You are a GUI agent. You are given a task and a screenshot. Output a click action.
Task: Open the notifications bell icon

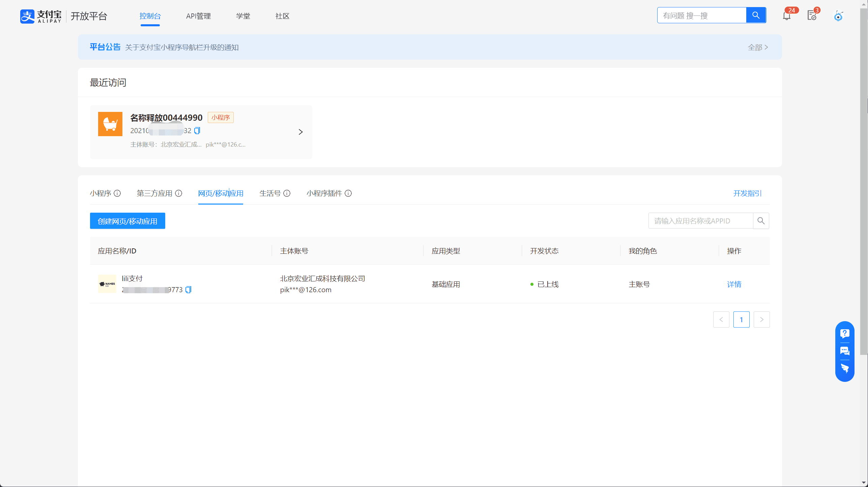coord(786,16)
